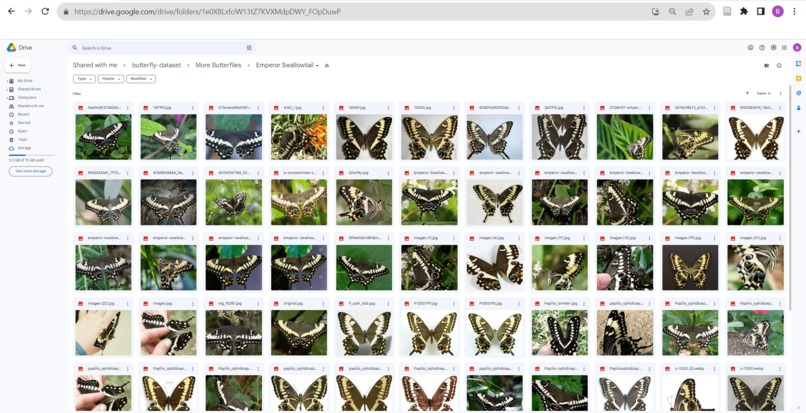
Task: Open Tasks in the side panel
Action: tap(798, 93)
